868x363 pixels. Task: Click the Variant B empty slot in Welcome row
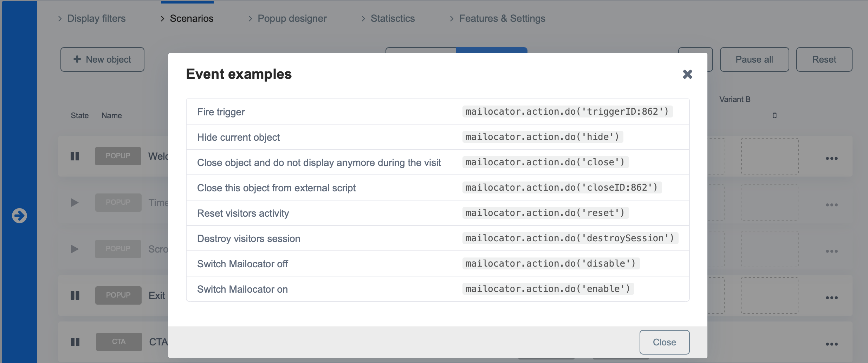(770, 156)
